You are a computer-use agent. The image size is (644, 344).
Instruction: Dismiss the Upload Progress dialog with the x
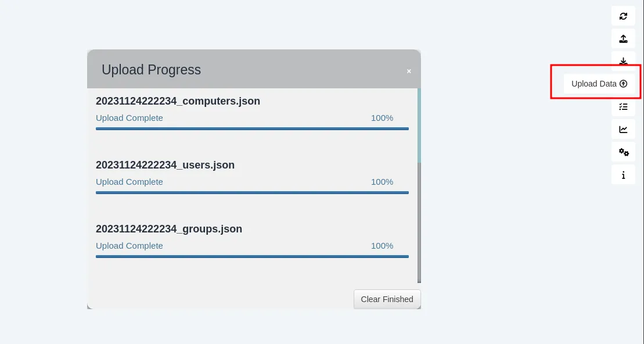(x=409, y=70)
